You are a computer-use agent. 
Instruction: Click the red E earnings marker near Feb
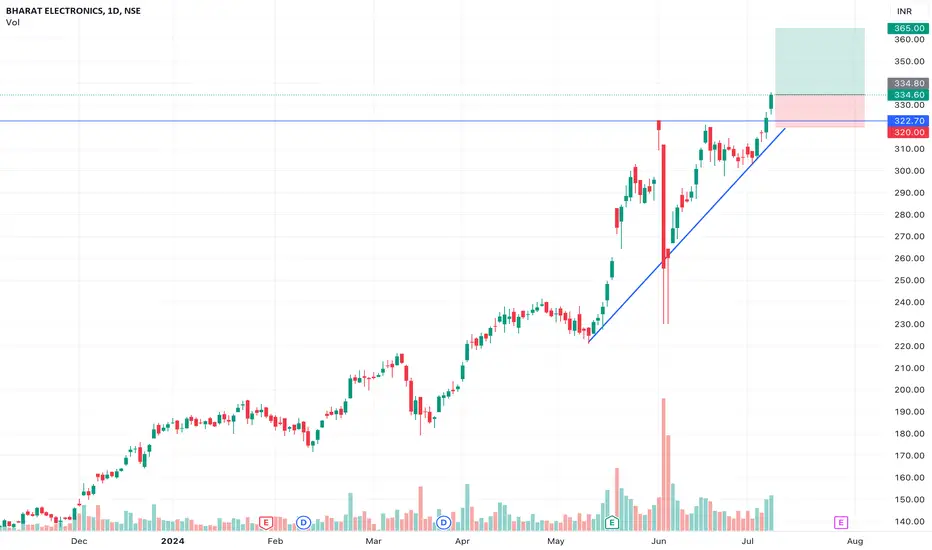pos(266,523)
